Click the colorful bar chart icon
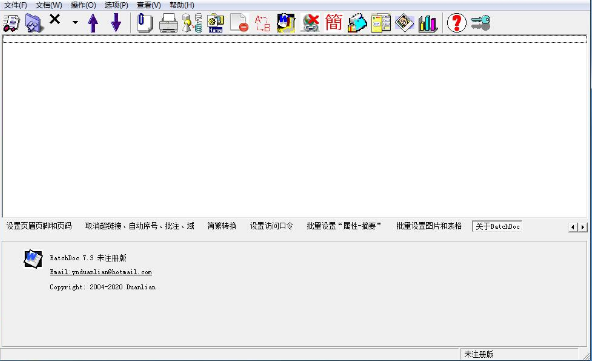 coord(427,23)
